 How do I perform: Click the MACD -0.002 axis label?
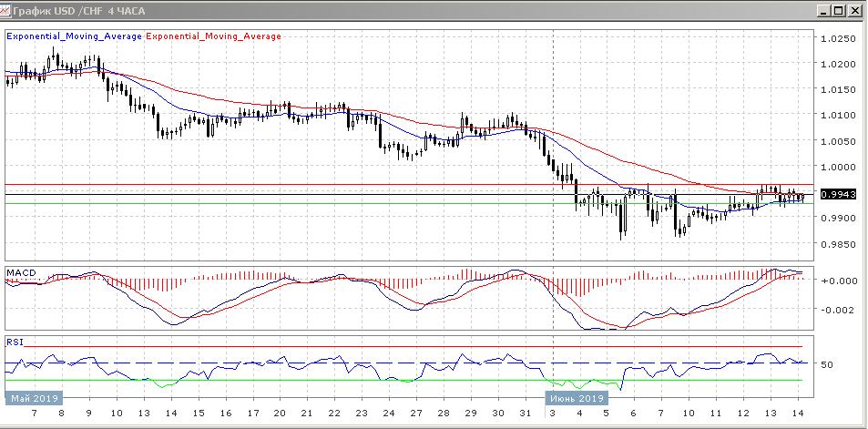click(x=834, y=310)
